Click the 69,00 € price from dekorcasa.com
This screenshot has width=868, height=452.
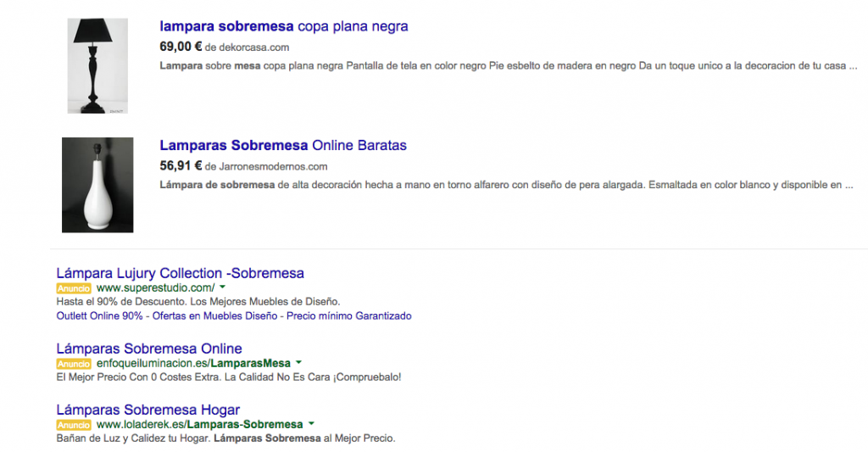point(181,47)
